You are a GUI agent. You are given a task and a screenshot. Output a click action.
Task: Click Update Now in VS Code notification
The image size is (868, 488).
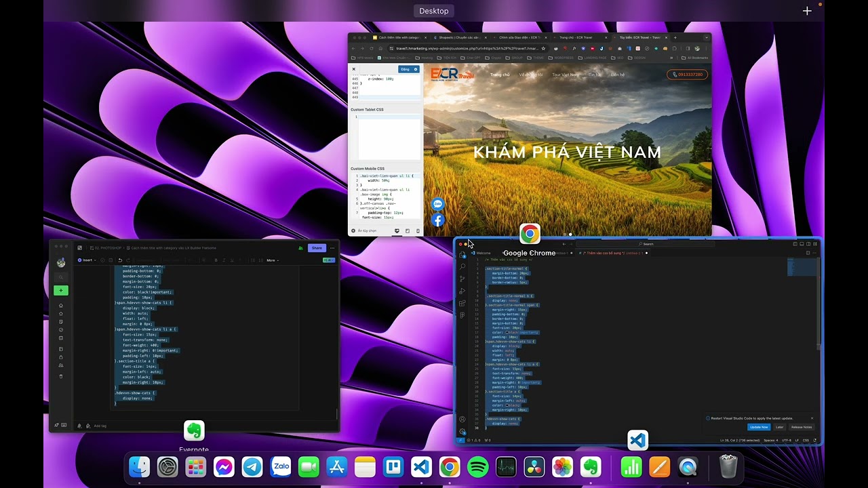point(758,427)
